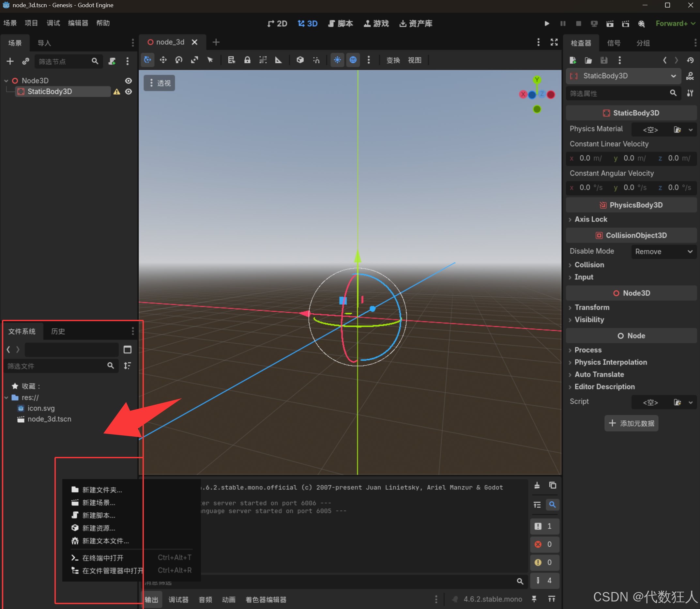Open the Disable Mode dropdown

tap(663, 252)
